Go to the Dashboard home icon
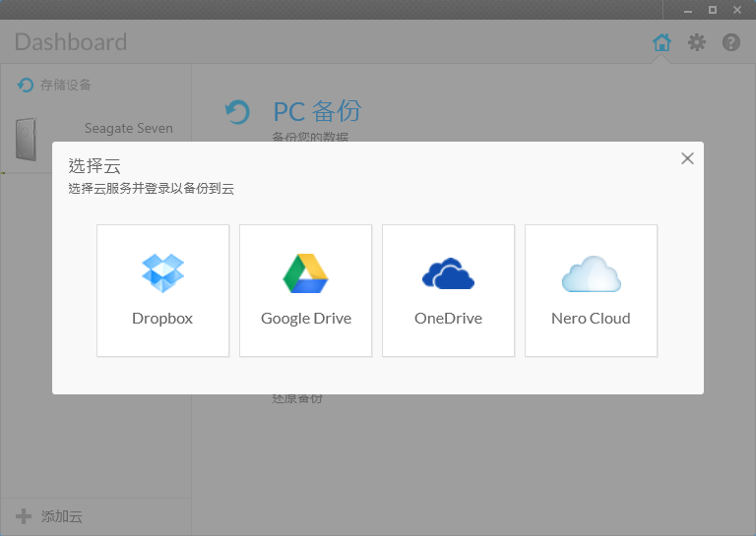 click(x=662, y=42)
